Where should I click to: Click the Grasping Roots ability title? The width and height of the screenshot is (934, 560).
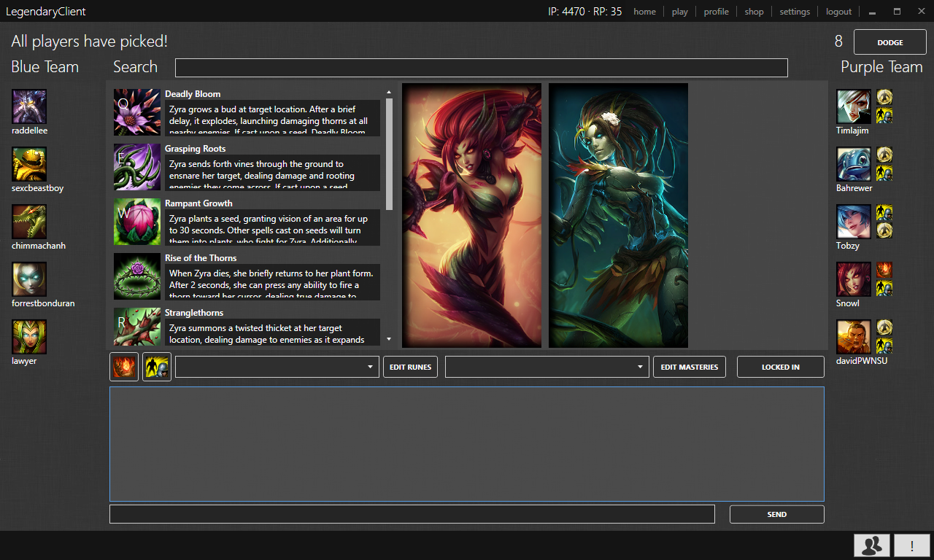pyautogui.click(x=195, y=149)
